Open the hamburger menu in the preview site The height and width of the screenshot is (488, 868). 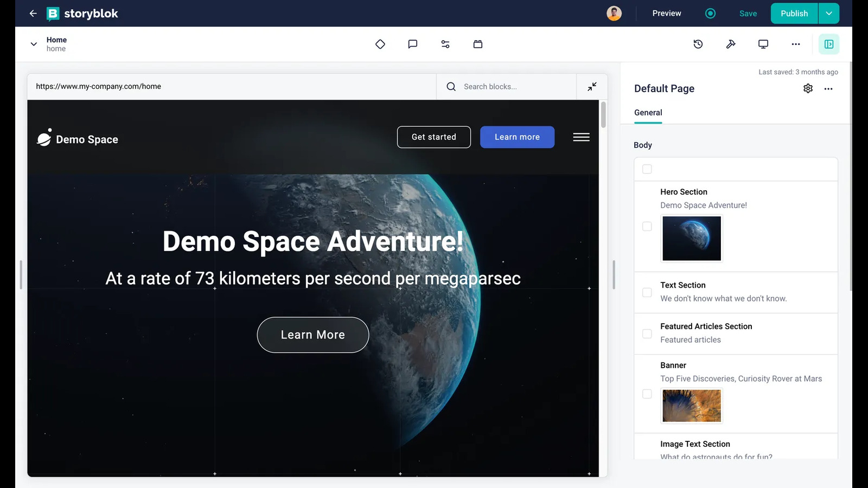coord(581,137)
